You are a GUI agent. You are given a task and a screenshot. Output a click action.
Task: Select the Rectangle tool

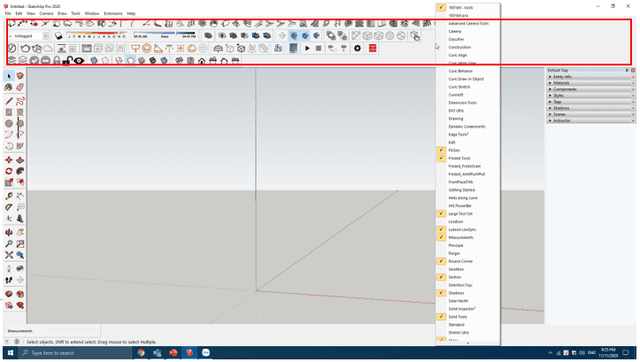9,112
